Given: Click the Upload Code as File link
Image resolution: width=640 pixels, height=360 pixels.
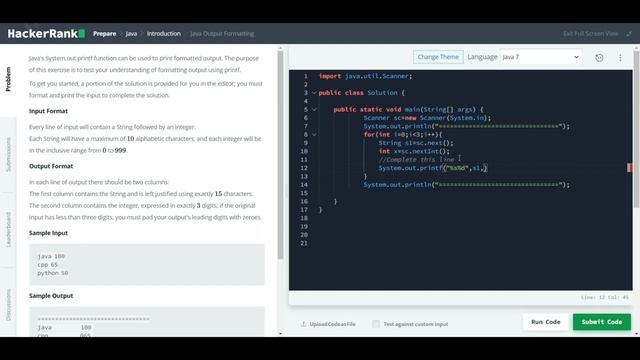Looking at the screenshot, I should coord(332,324).
